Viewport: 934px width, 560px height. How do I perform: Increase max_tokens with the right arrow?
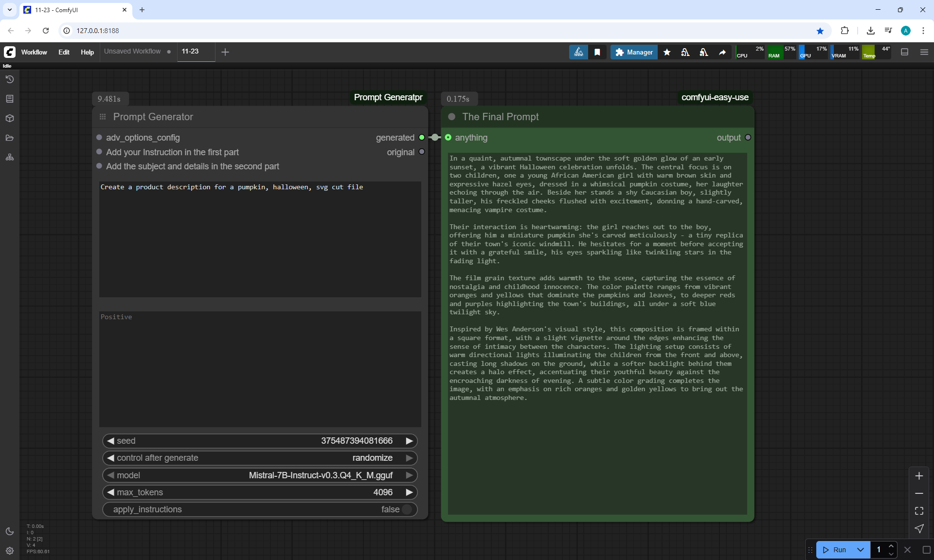tap(410, 492)
